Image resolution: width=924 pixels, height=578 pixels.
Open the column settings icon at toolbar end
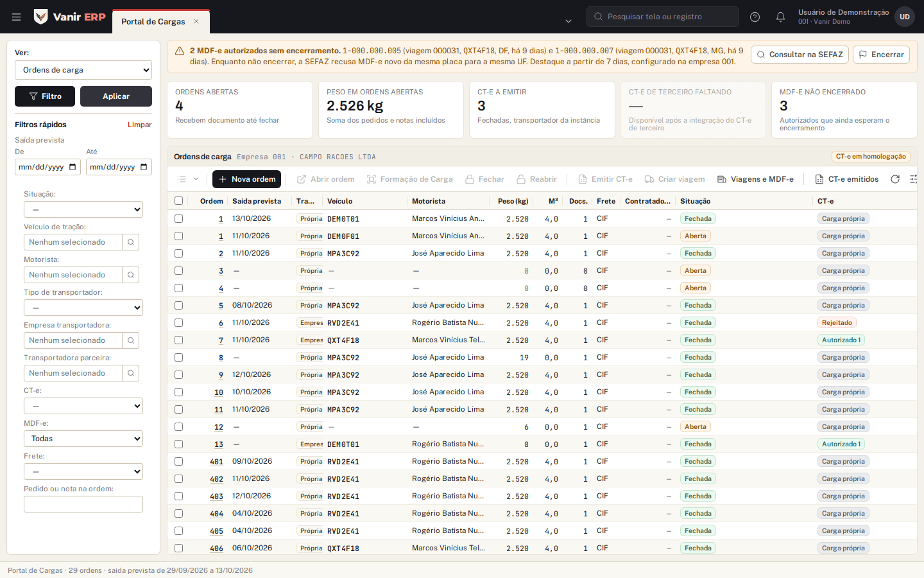pyautogui.click(x=914, y=179)
